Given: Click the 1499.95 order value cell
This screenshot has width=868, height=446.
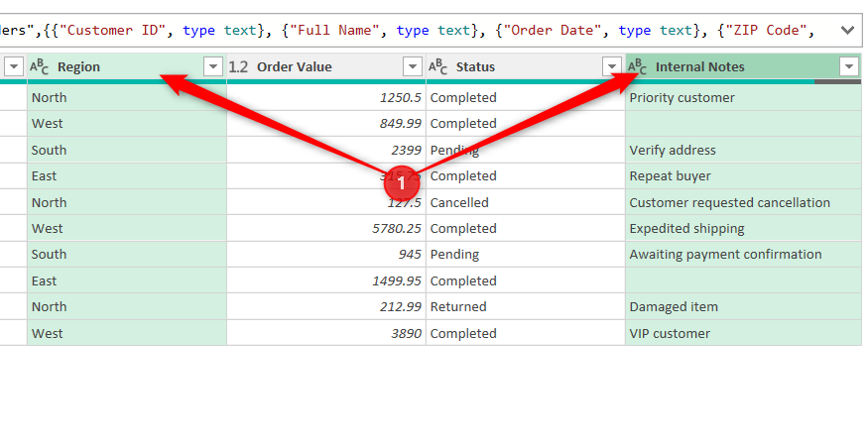Looking at the screenshot, I should pyautogui.click(x=326, y=281).
